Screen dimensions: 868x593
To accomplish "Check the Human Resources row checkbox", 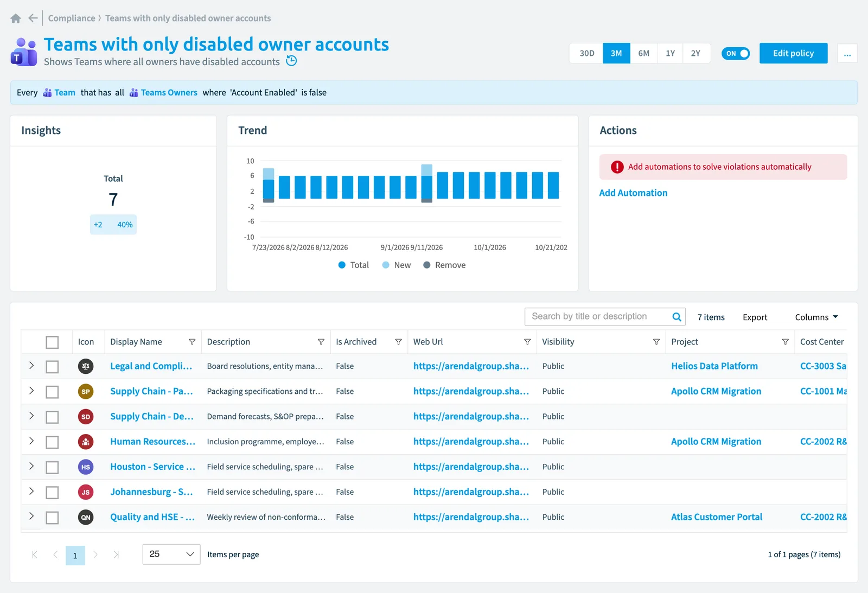I will (52, 442).
